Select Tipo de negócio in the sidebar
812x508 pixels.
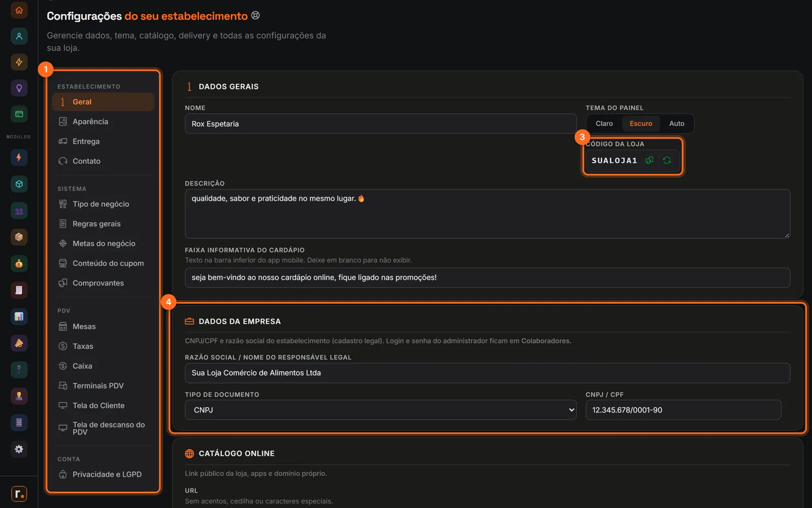[103, 204]
